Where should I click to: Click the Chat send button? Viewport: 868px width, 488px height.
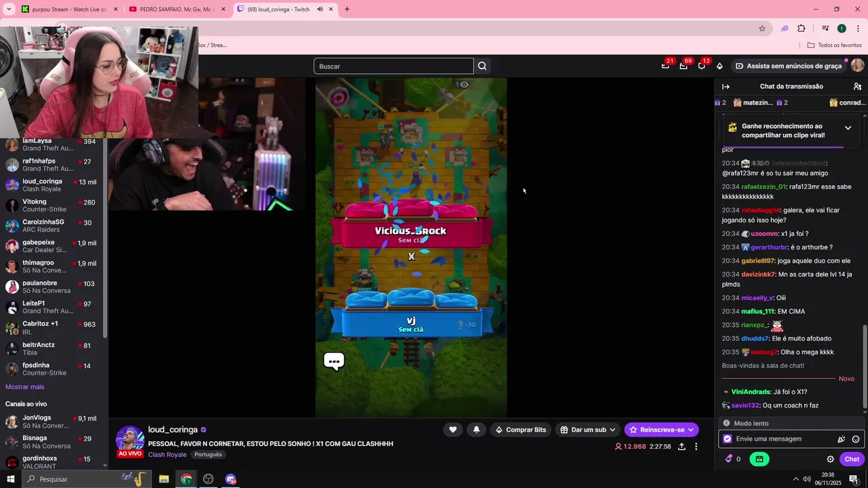click(852, 459)
